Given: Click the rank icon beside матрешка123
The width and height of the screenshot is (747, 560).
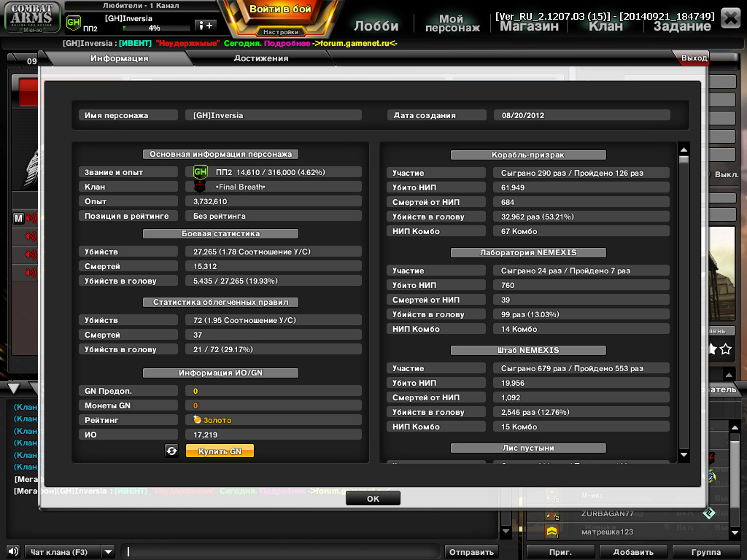Looking at the screenshot, I should click(x=551, y=531).
